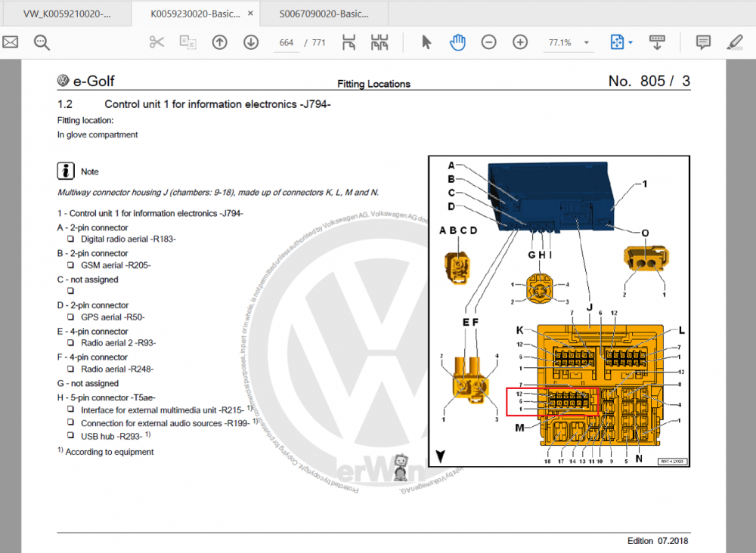Select the arrow selection tool

[426, 42]
